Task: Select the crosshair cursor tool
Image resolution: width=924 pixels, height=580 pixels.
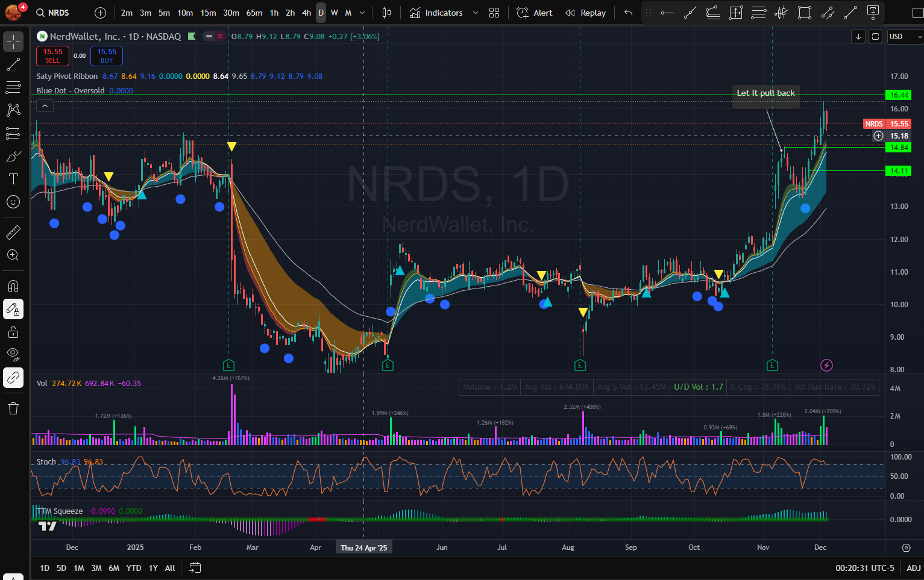Action: (x=13, y=42)
